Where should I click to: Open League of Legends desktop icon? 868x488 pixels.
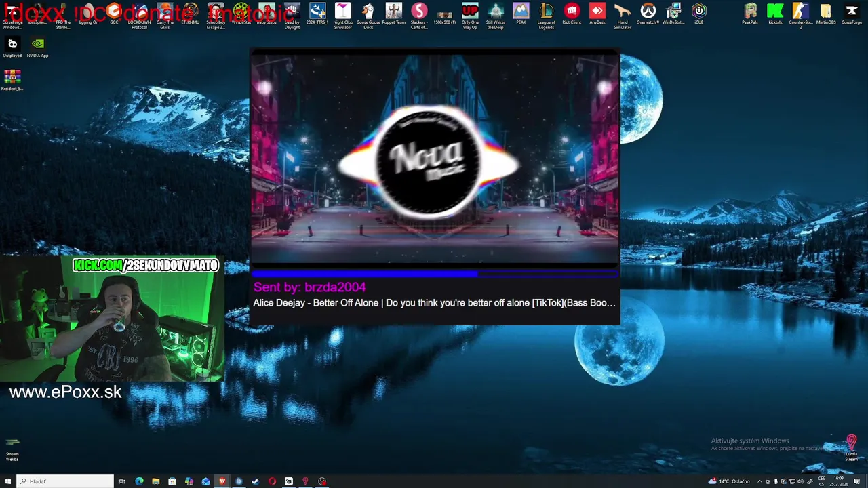click(547, 16)
